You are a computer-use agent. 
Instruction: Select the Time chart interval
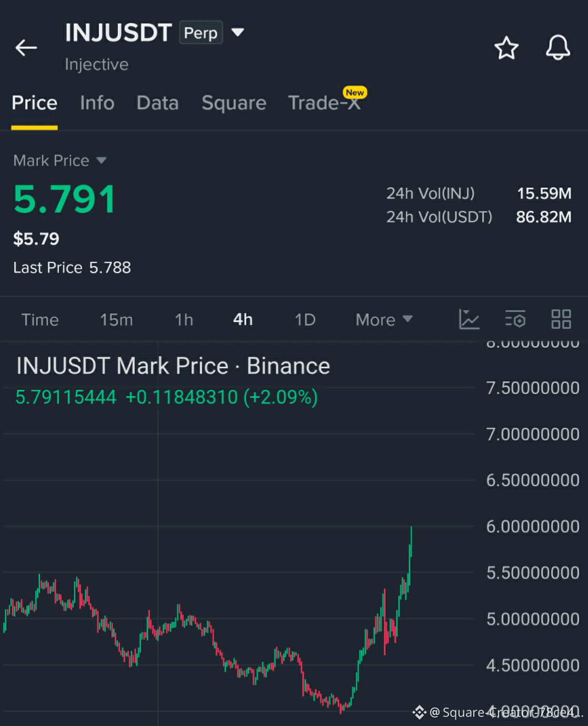(40, 319)
